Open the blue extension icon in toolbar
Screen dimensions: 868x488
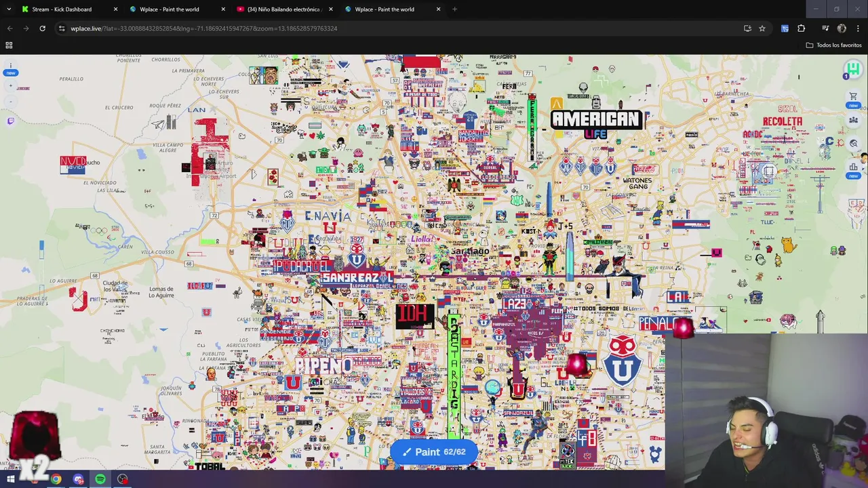click(785, 28)
